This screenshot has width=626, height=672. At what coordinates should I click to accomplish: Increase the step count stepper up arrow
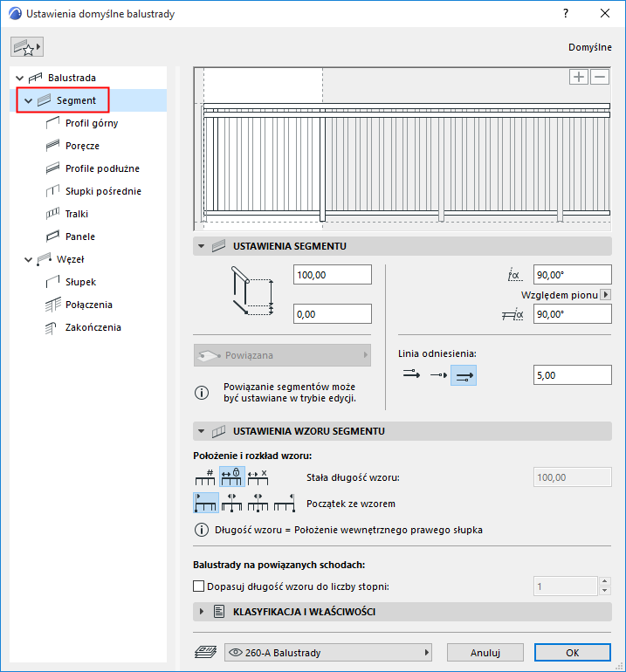tap(604, 581)
